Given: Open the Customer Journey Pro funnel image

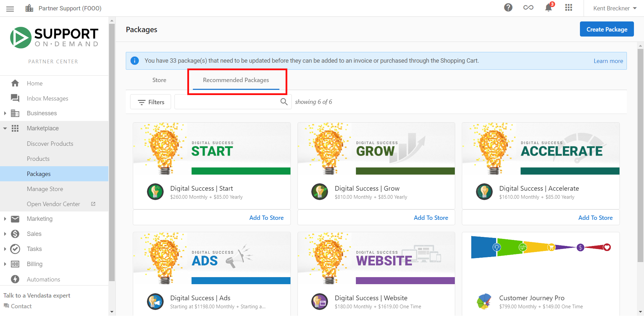Looking at the screenshot, I should [x=541, y=247].
